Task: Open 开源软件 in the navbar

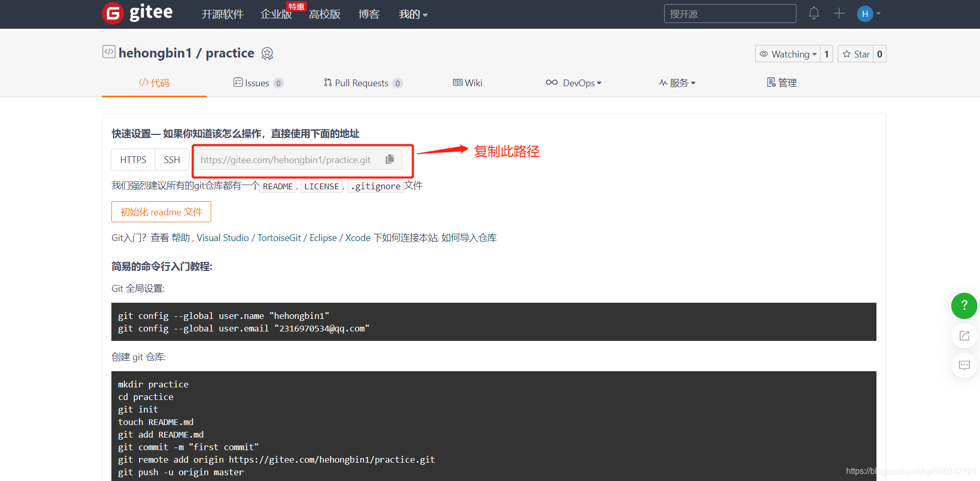Action: coord(223,14)
